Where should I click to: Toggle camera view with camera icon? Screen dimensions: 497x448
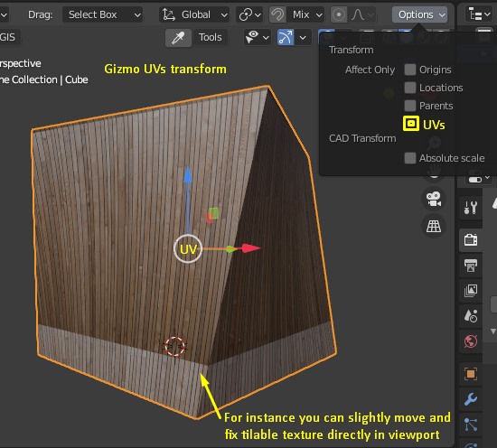434,200
